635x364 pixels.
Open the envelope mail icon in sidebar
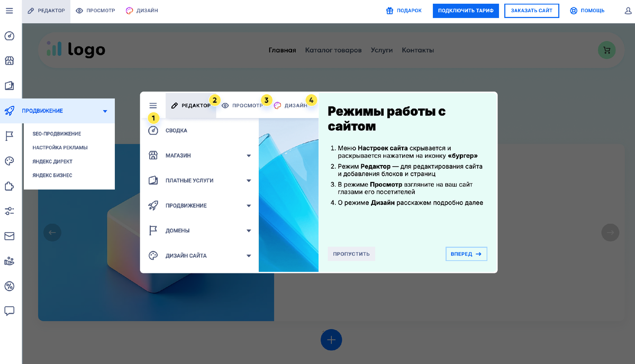click(10, 235)
